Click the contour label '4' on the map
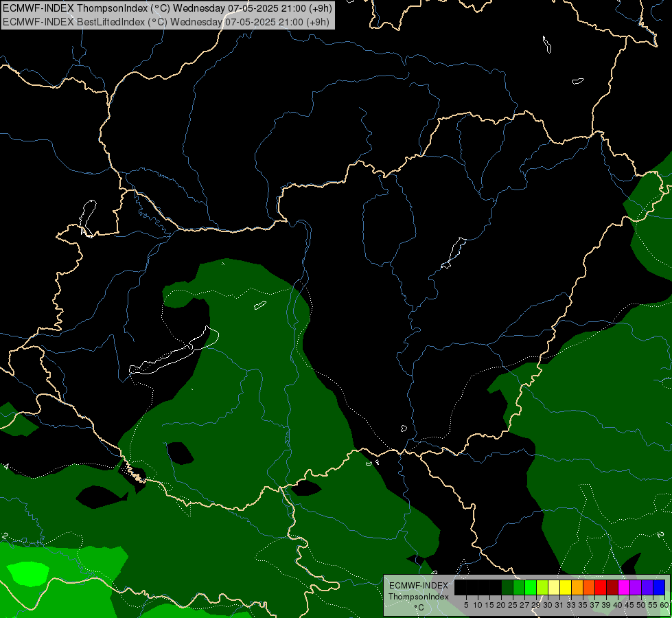 coord(5,466)
